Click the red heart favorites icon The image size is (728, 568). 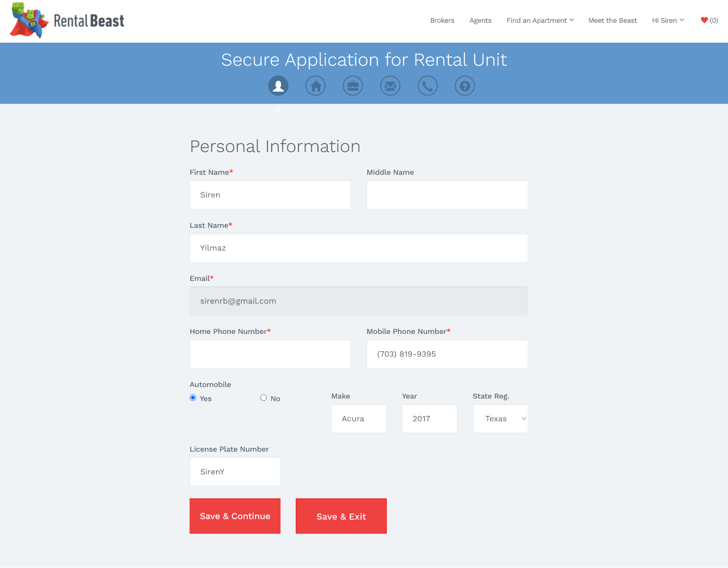pos(704,20)
